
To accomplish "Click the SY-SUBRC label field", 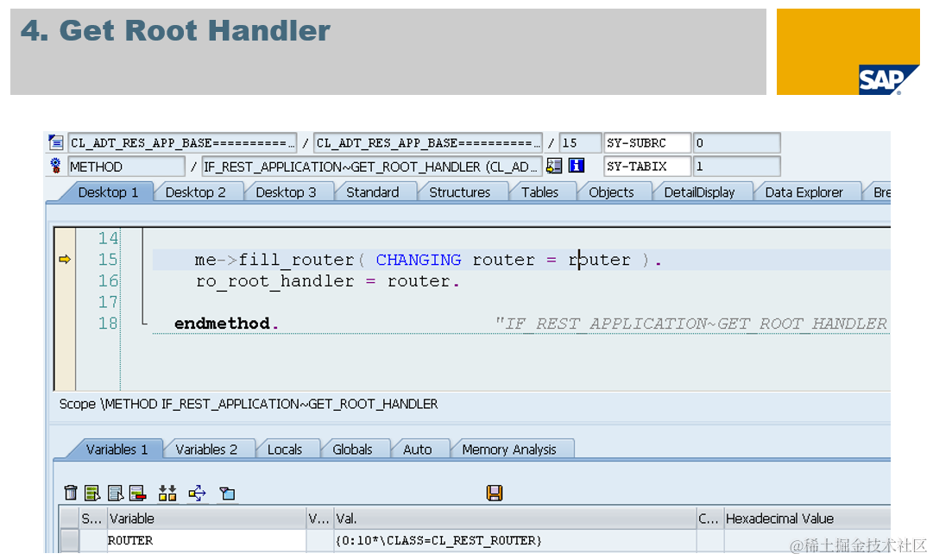I will click(x=647, y=143).
